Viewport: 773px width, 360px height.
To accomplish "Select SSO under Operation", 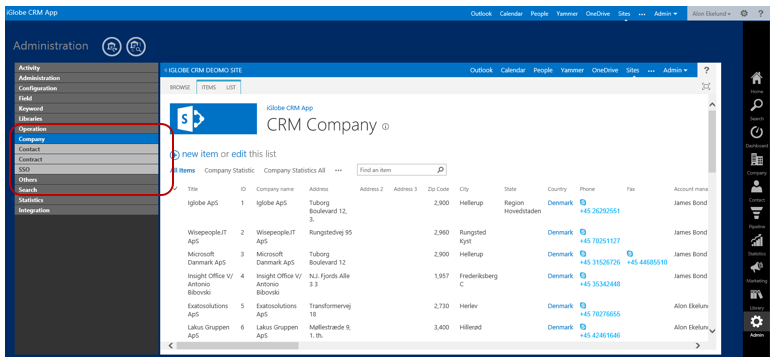I will click(x=86, y=169).
